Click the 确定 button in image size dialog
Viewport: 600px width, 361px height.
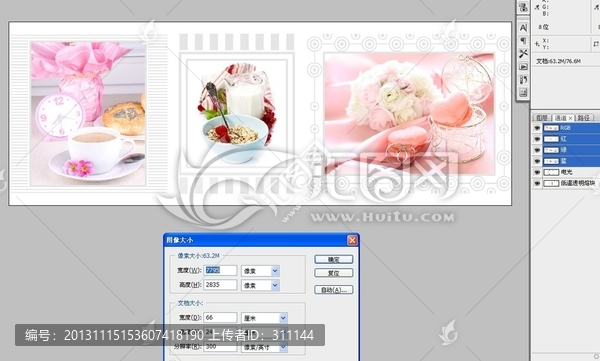coord(334,260)
